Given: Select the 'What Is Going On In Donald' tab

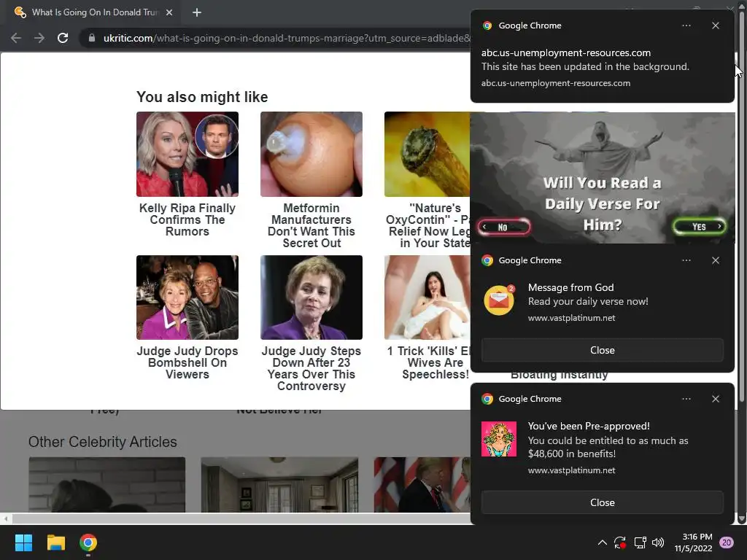Looking at the screenshot, I should coord(94,12).
